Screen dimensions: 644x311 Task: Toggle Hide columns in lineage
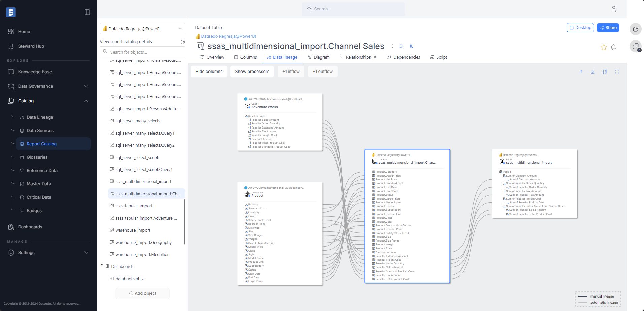tap(209, 72)
